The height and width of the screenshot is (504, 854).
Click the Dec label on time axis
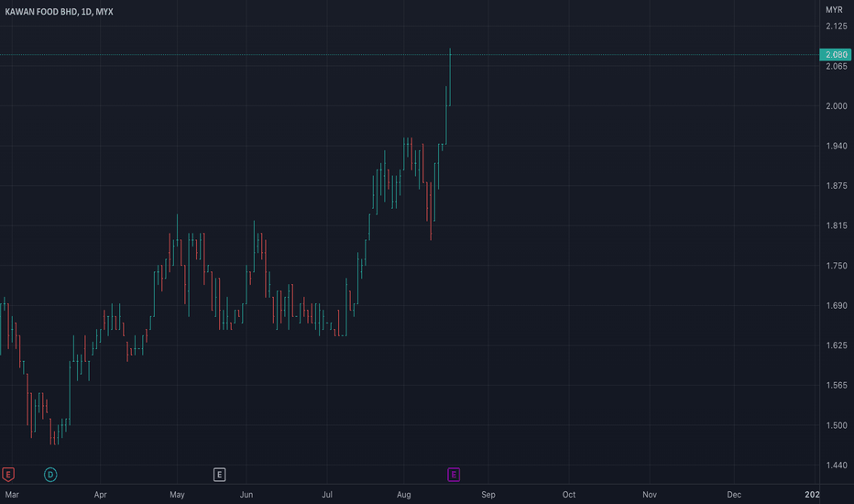point(734,495)
